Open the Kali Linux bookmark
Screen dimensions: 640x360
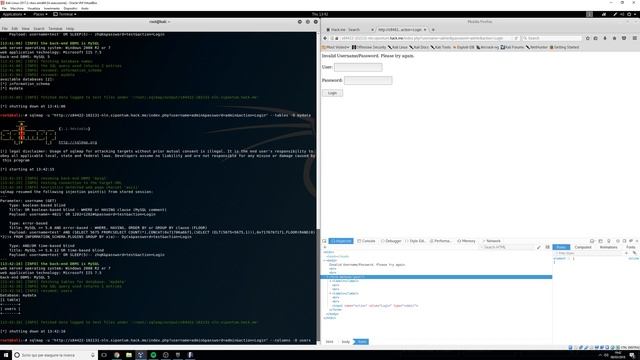398,47
